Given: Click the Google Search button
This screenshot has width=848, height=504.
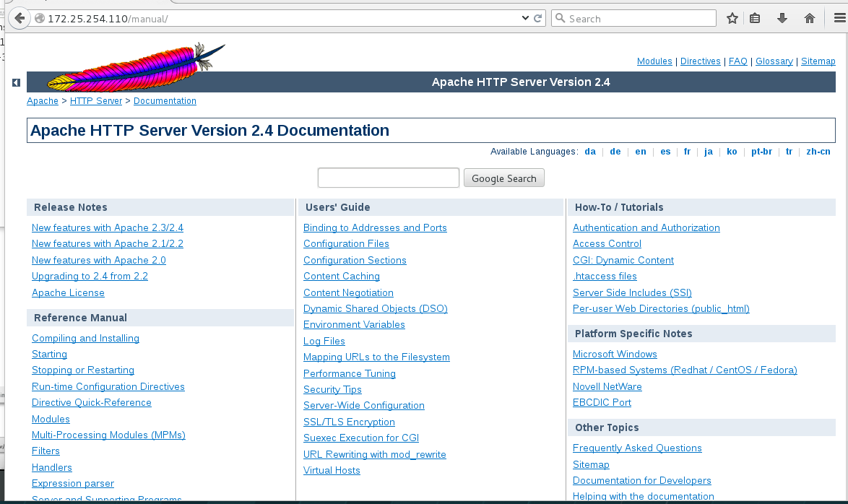Looking at the screenshot, I should click(x=504, y=178).
